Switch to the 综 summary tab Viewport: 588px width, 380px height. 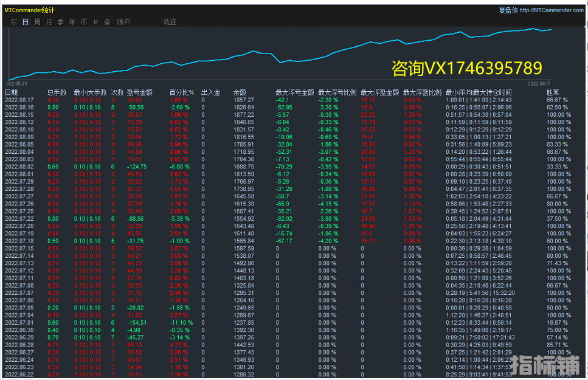(x=13, y=22)
